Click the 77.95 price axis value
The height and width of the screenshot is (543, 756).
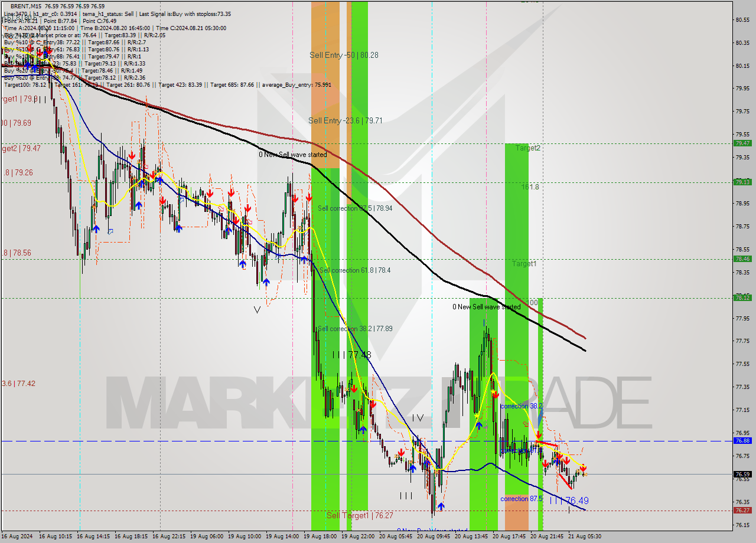pyautogui.click(x=742, y=318)
